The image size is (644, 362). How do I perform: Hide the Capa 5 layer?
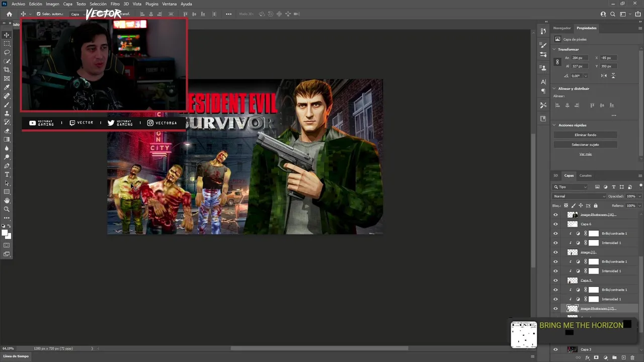tap(555, 281)
